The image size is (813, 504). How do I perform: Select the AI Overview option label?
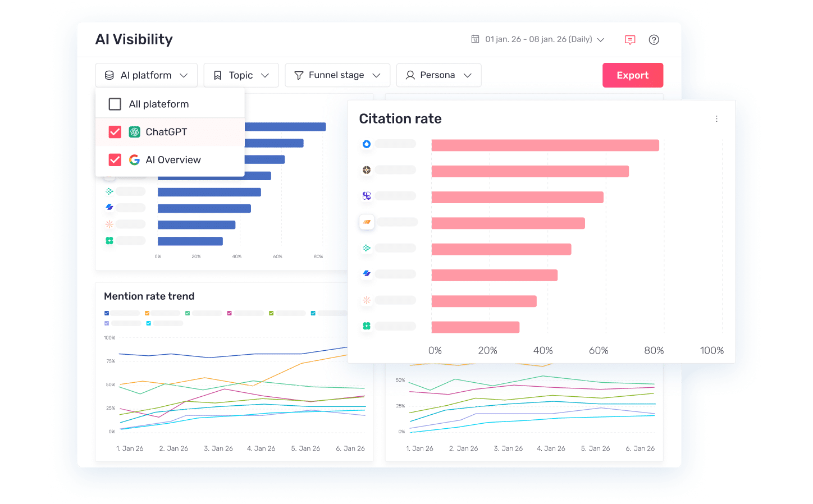173,160
